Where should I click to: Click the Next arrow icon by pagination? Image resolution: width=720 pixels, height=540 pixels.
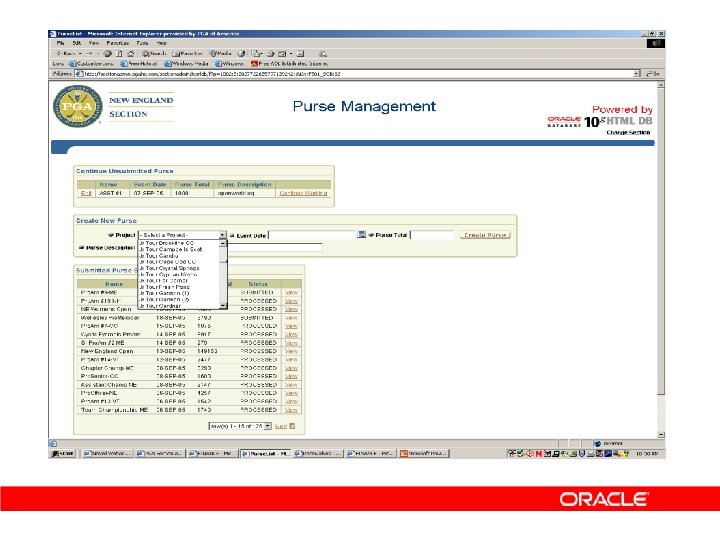click(x=292, y=426)
